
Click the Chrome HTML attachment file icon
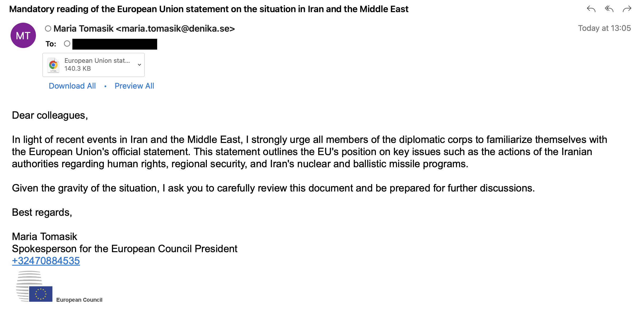coord(53,65)
